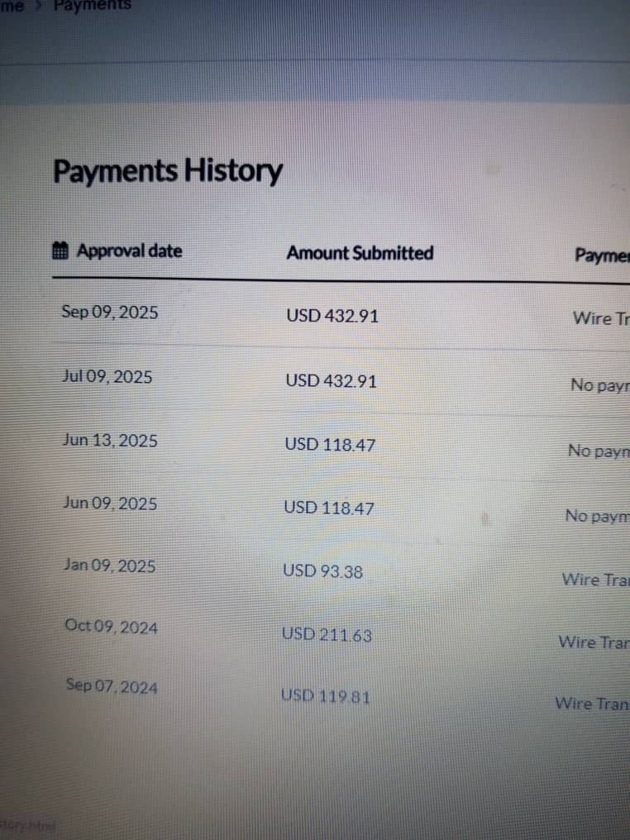Click the USD 211.63 amount
The width and height of the screenshot is (630, 840).
327,634
